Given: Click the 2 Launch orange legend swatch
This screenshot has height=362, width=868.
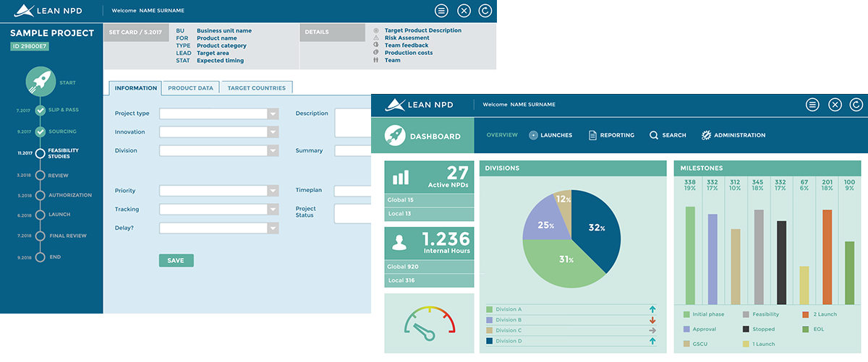Looking at the screenshot, I should coord(806,314).
